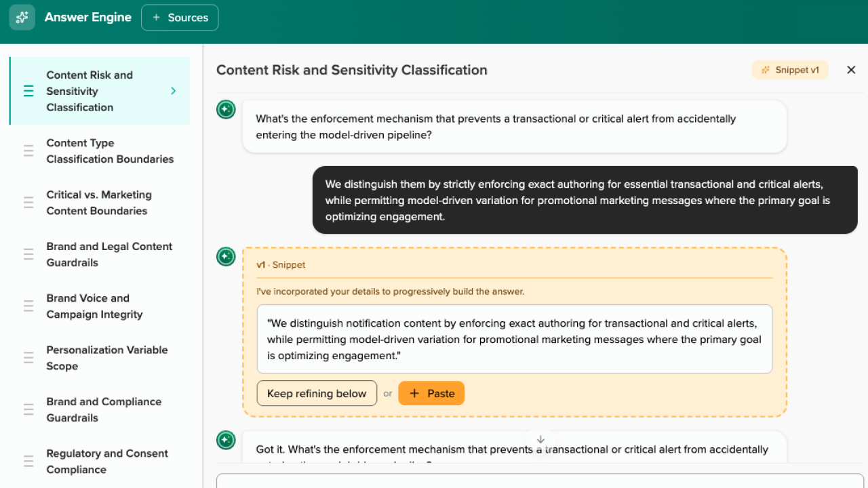The width and height of the screenshot is (868, 488).
Task: Click 'I've incorporated your details' note text
Action: click(391, 291)
